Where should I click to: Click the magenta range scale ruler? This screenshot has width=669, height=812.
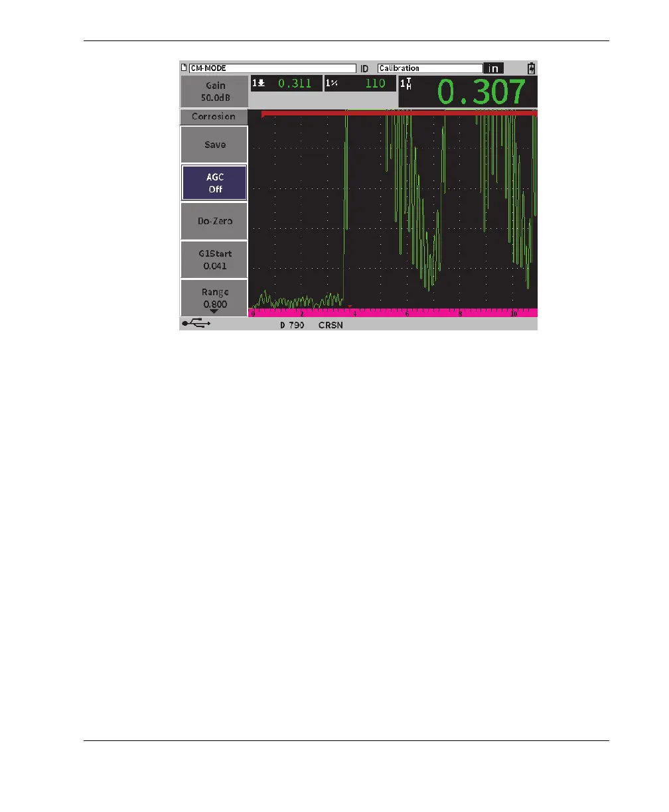coord(393,312)
